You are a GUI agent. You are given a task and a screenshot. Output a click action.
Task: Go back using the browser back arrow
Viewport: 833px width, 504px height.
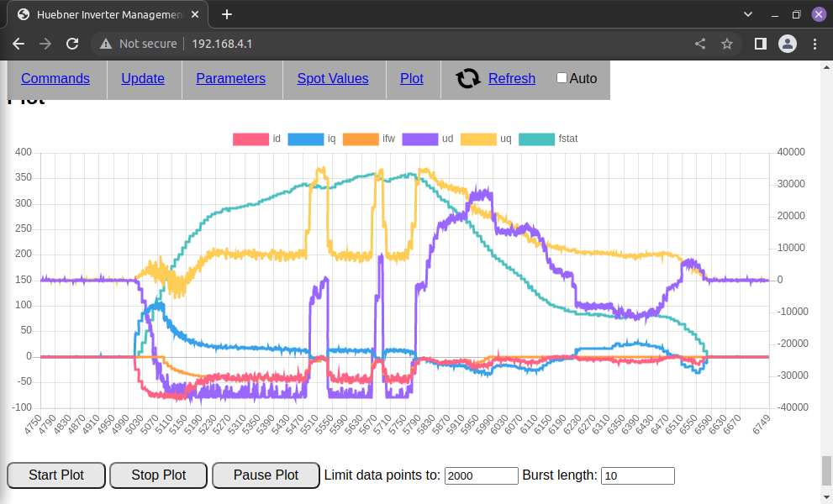18,44
